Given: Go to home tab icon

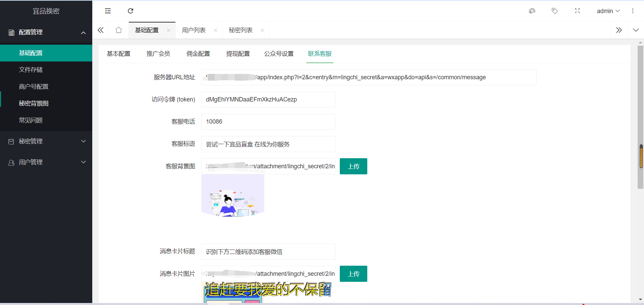Looking at the screenshot, I should point(118,30).
